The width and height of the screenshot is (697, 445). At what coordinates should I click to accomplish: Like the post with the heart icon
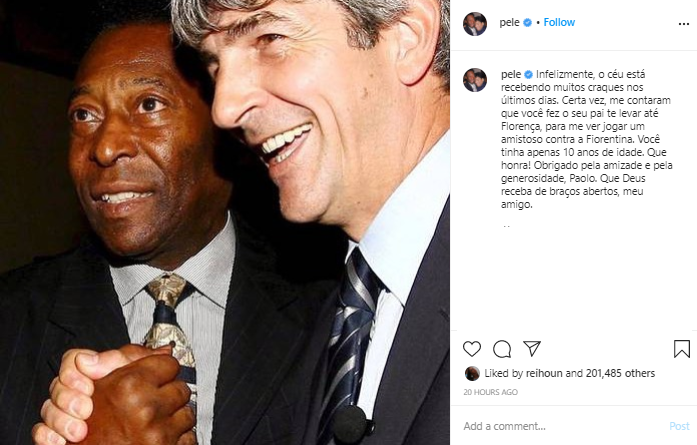[x=472, y=349]
